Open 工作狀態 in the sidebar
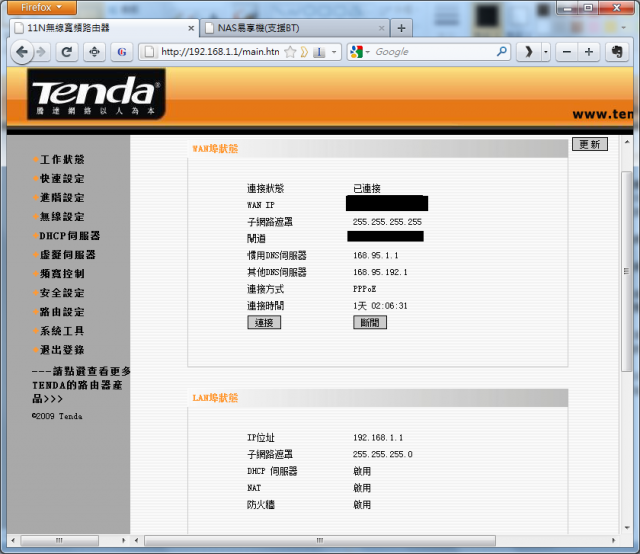Image resolution: width=640 pixels, height=554 pixels. pyautogui.click(x=62, y=159)
